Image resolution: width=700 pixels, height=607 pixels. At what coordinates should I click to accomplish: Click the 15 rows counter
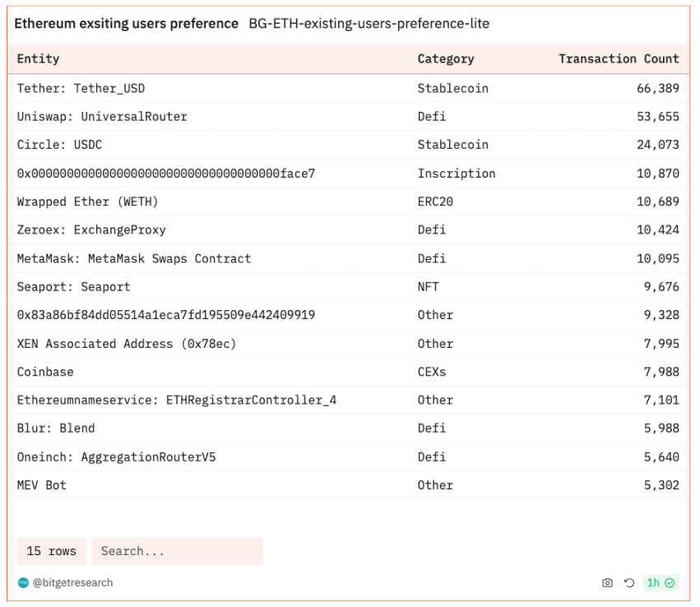[x=51, y=551]
